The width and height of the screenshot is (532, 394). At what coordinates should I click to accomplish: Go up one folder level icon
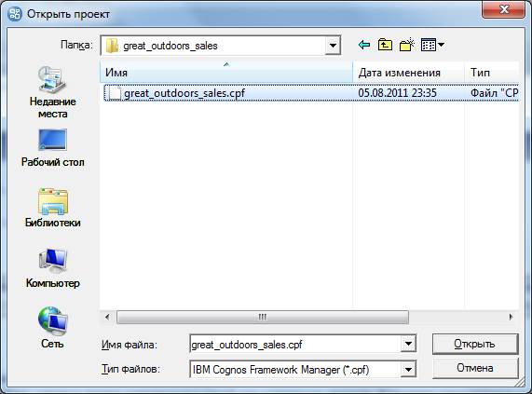click(385, 45)
